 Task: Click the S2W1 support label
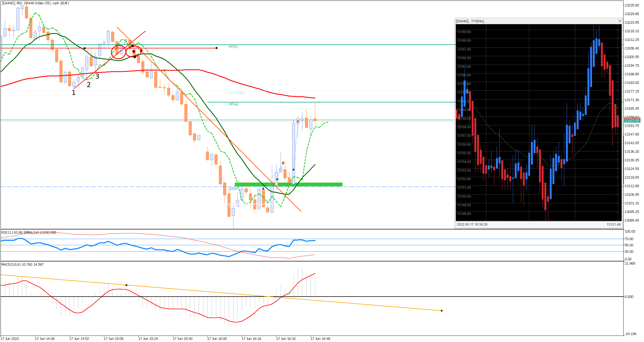[x=233, y=189]
